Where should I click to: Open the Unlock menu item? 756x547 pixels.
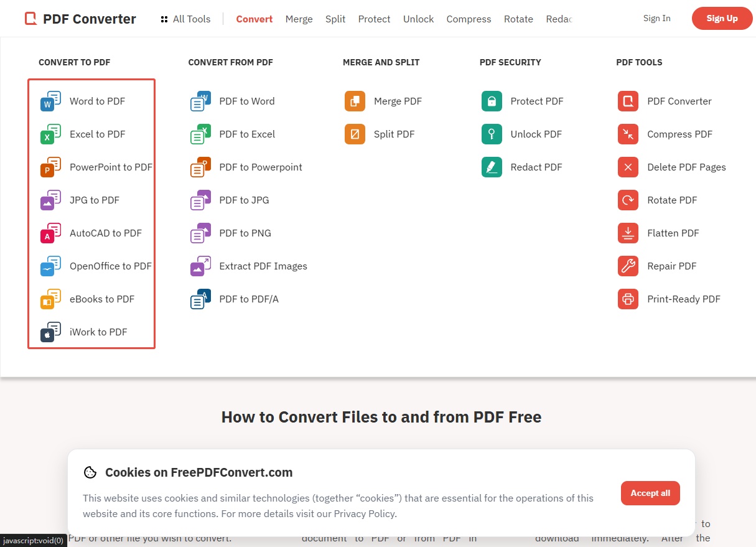coord(418,19)
